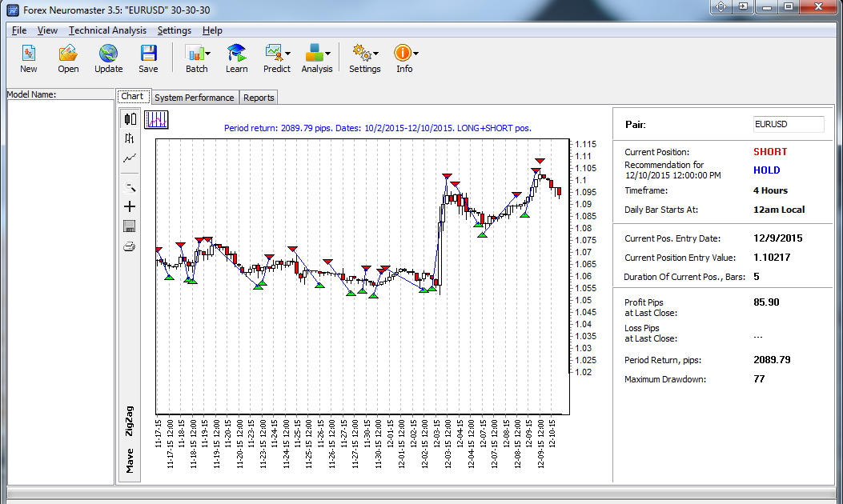
Task: Click the 1.02 price axis label
Action: pos(584,372)
